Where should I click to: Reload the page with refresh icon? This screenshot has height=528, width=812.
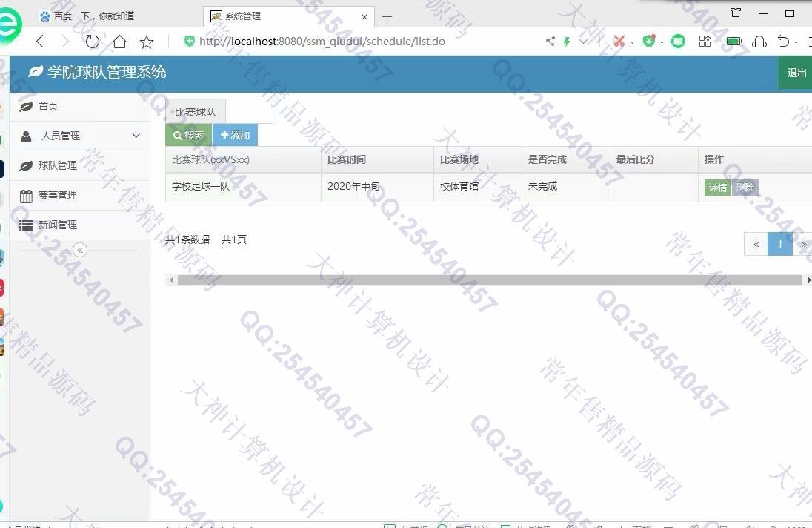(92, 41)
